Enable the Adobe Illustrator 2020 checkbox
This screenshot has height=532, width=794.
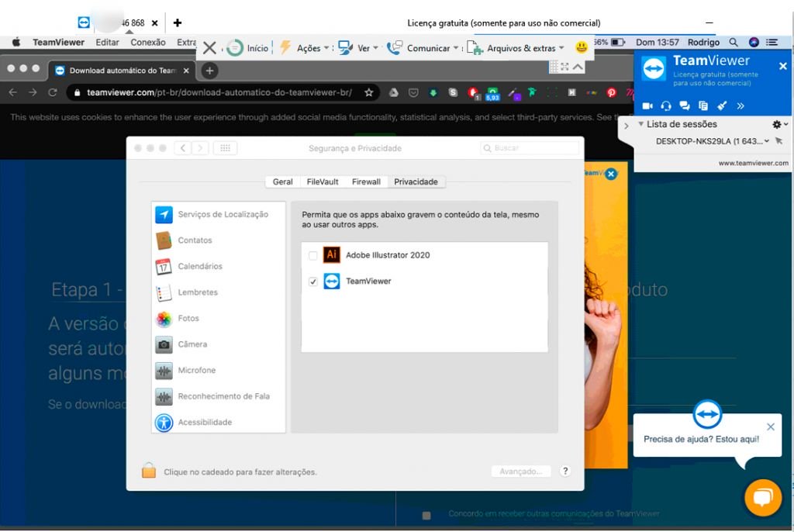click(x=313, y=255)
